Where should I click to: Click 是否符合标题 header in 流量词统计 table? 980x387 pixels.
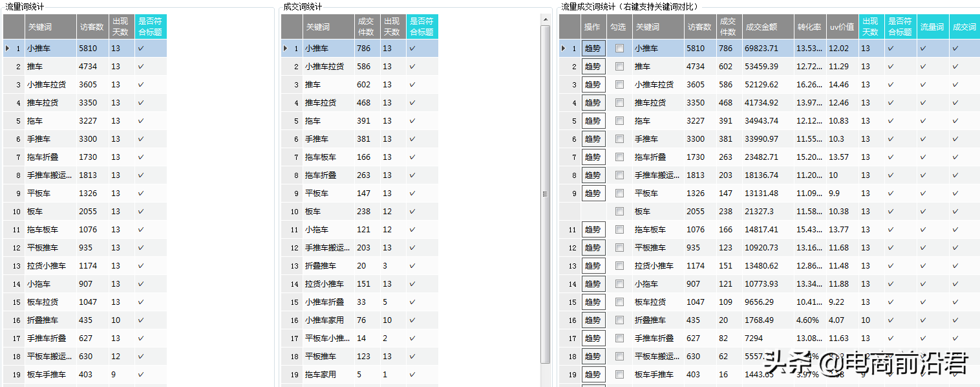point(151,27)
